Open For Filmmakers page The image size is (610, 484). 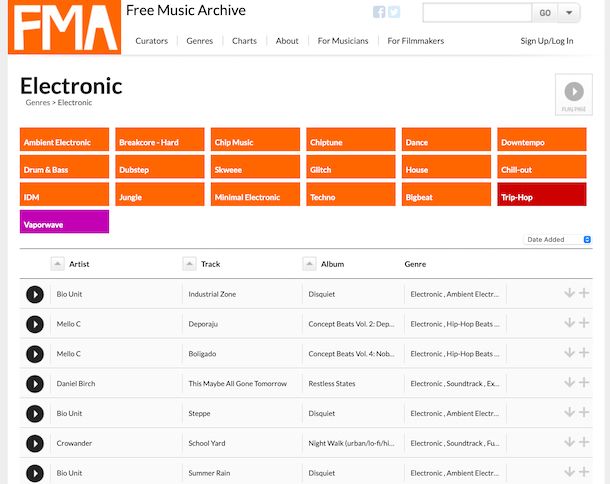pyautogui.click(x=415, y=41)
